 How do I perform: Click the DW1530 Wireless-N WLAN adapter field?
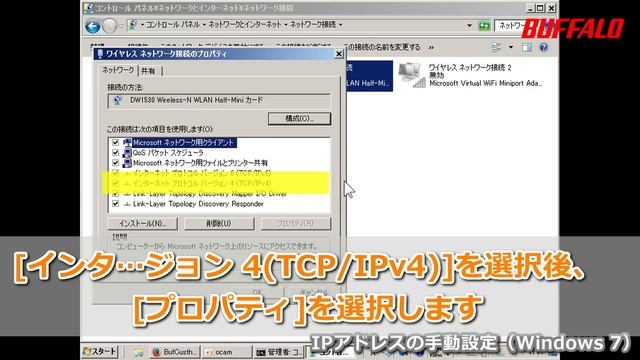click(219, 100)
